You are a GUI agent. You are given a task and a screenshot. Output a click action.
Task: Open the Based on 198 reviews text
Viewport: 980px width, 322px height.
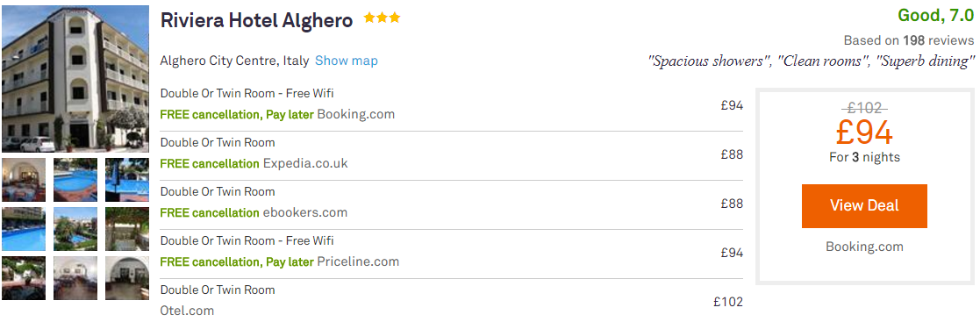(909, 40)
